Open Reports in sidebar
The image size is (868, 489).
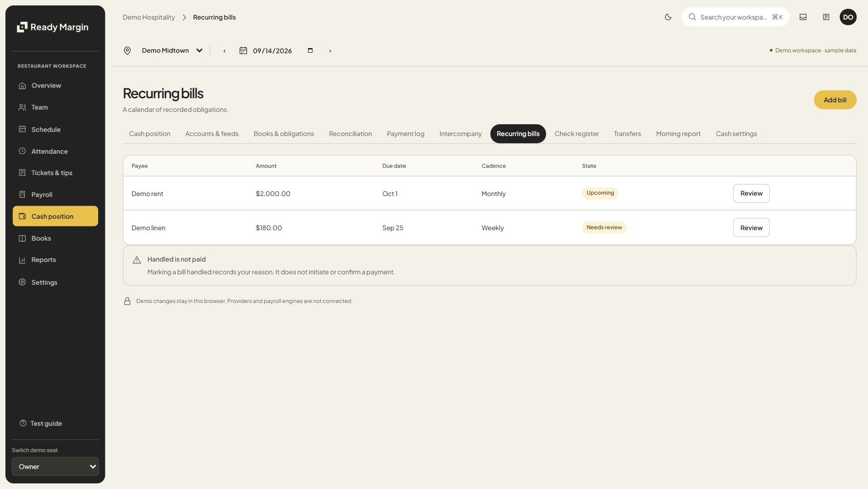pos(55,260)
